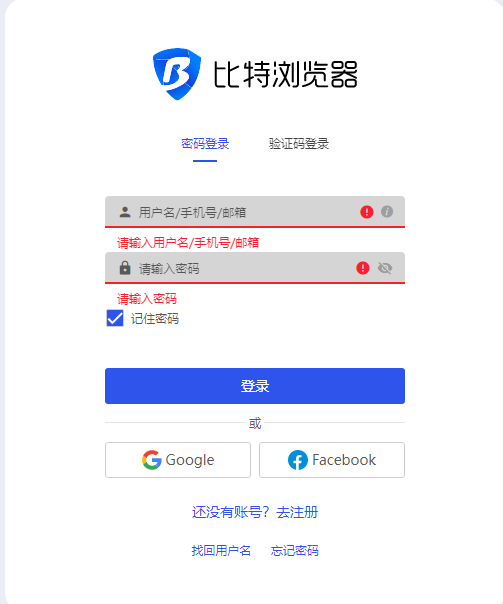
Task: Click the Facebook f logo icon
Action: 298,460
